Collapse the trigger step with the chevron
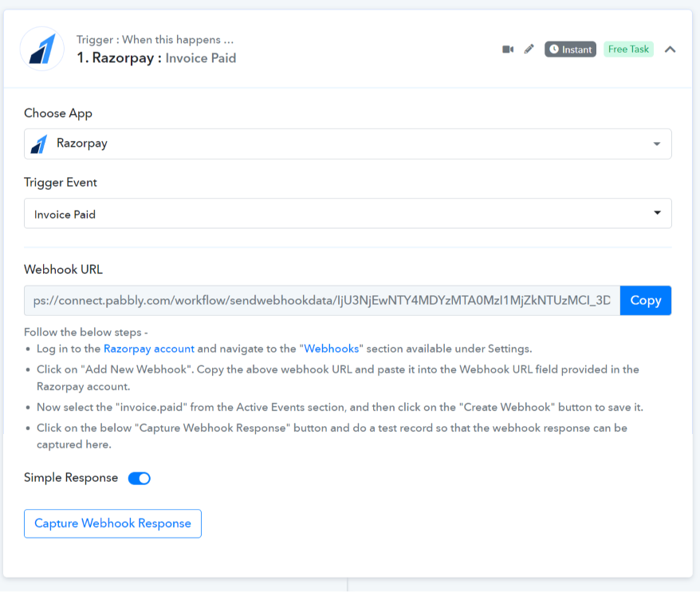The height and width of the screenshot is (592, 700). pos(670,49)
